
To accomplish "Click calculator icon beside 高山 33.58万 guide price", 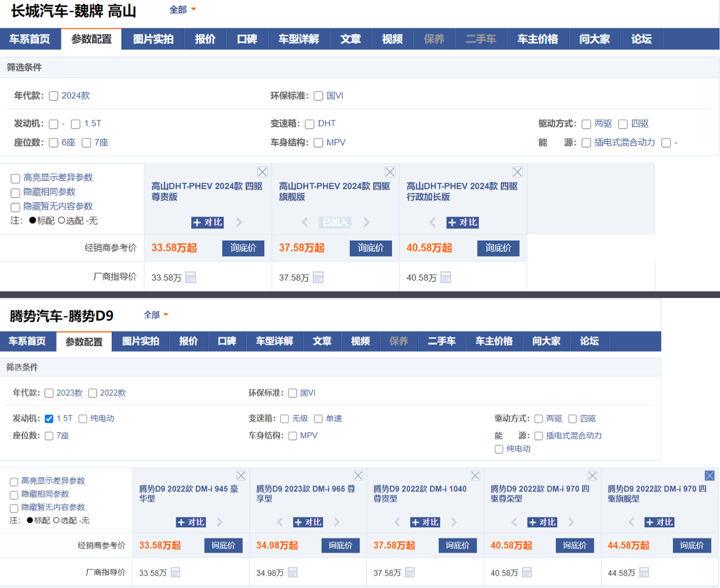I will 191,277.
